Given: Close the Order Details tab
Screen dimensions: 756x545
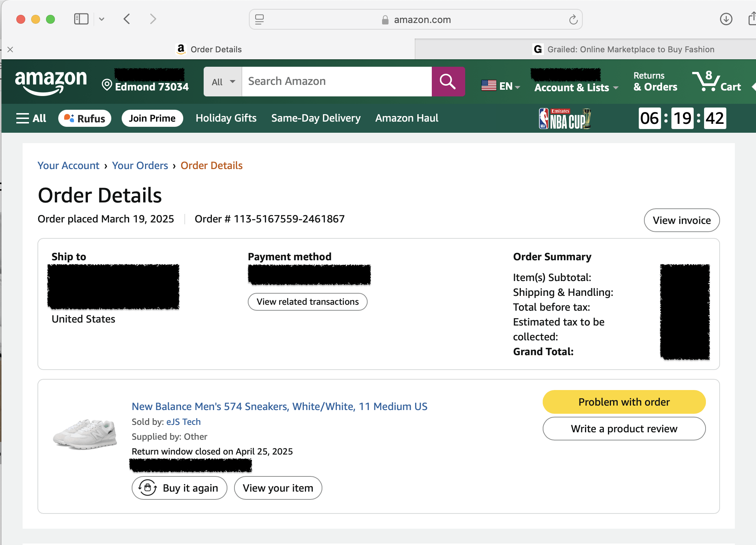Looking at the screenshot, I should 10,49.
